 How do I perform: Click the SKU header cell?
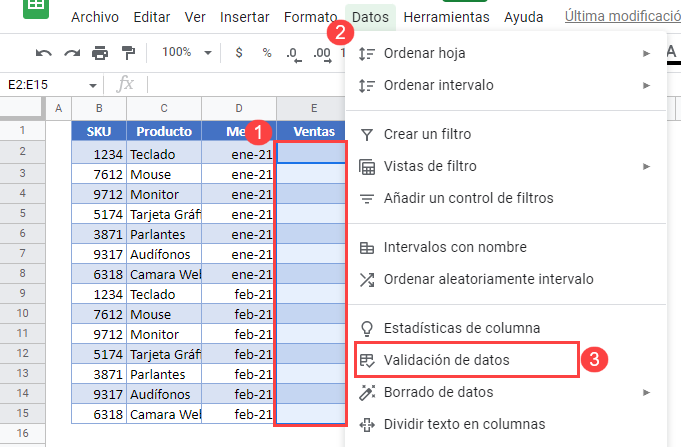click(99, 131)
